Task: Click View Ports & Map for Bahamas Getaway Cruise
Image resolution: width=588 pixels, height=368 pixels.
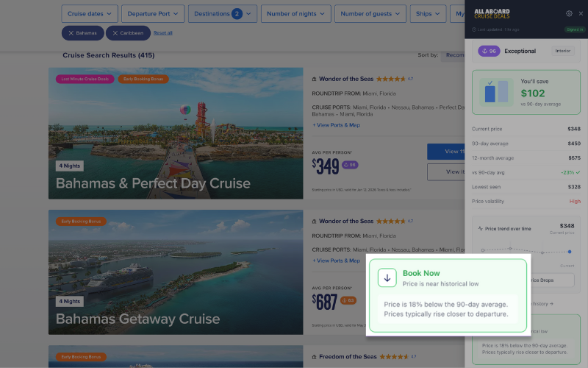Action: pos(337,261)
